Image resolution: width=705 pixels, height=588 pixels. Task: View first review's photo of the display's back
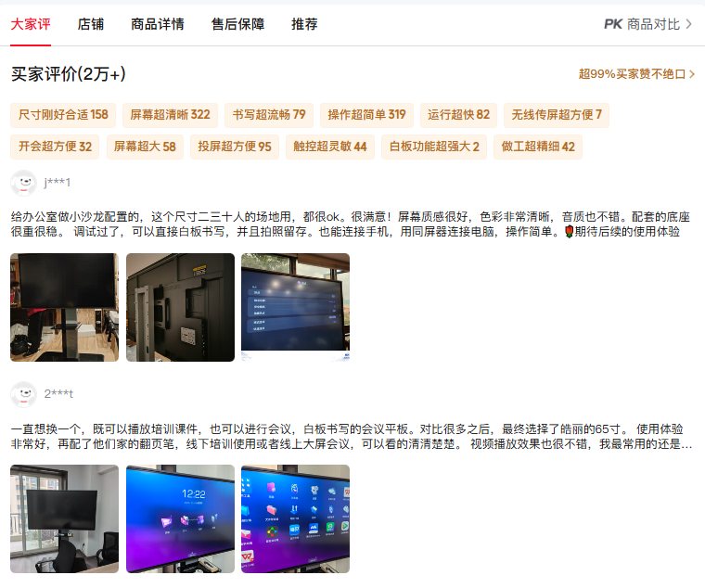180,307
